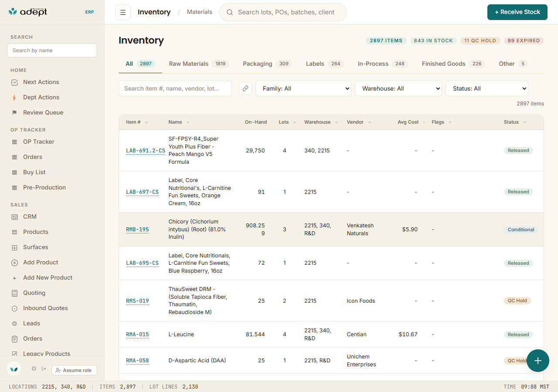Click the CRM contact card icon
The image size is (558, 392).
pyautogui.click(x=15, y=217)
